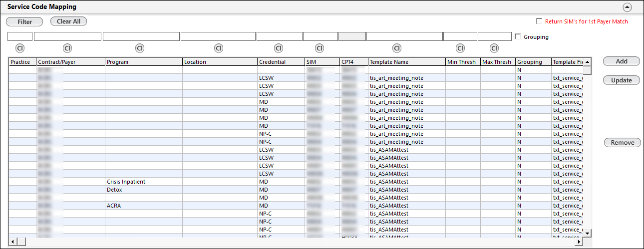Toggle the Grouping checkbox
This screenshot has height=249, width=644.
pyautogui.click(x=518, y=36)
